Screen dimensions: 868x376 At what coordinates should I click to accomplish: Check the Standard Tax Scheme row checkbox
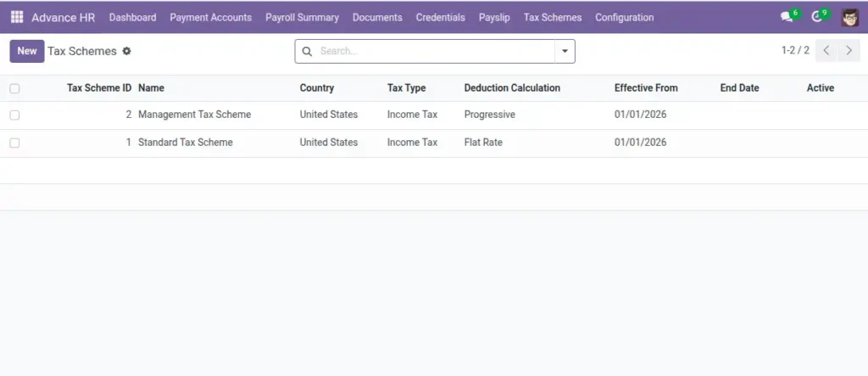coord(14,143)
